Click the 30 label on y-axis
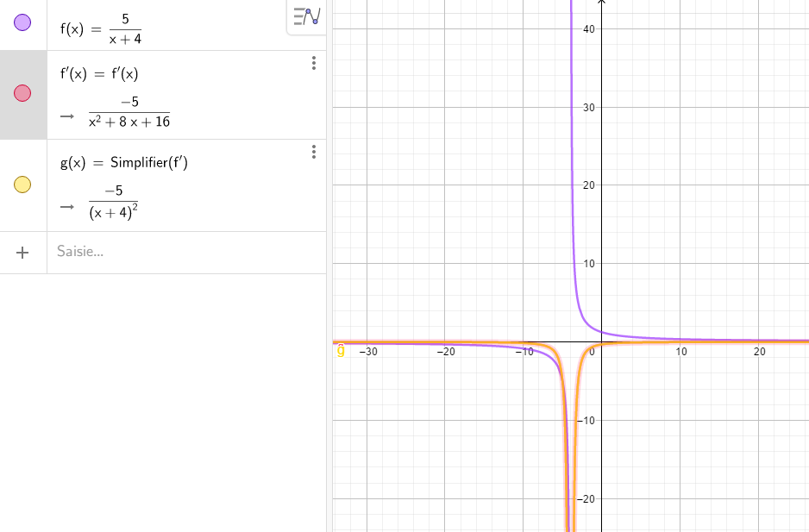809x532 pixels. [x=589, y=107]
